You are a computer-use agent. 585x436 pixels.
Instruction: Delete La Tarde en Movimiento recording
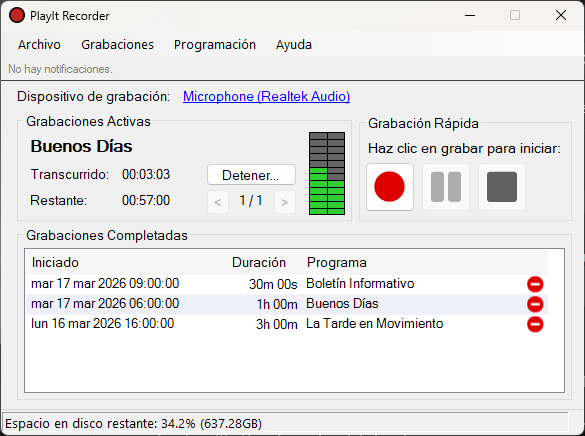point(535,324)
